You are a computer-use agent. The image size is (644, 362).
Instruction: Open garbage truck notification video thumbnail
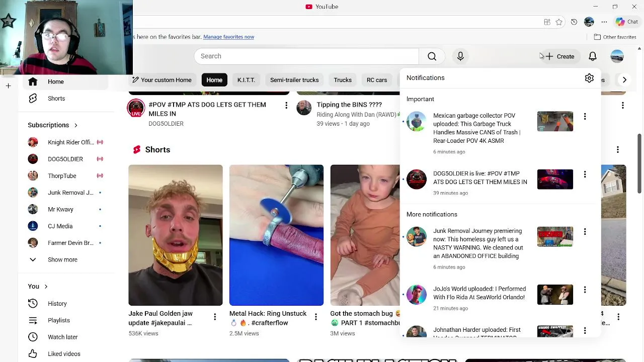pos(555,121)
